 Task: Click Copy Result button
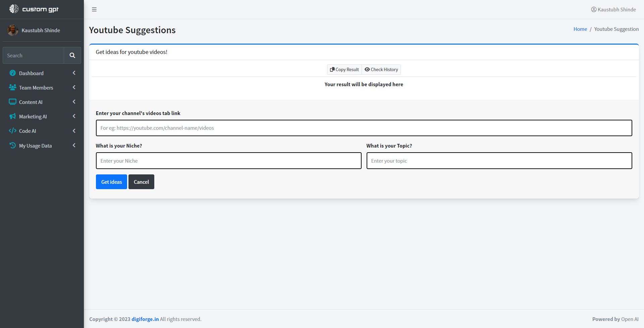coord(344,69)
